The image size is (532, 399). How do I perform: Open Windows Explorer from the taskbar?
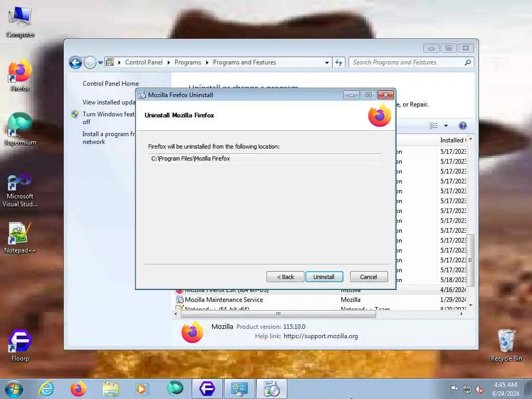pyautogui.click(x=111, y=389)
